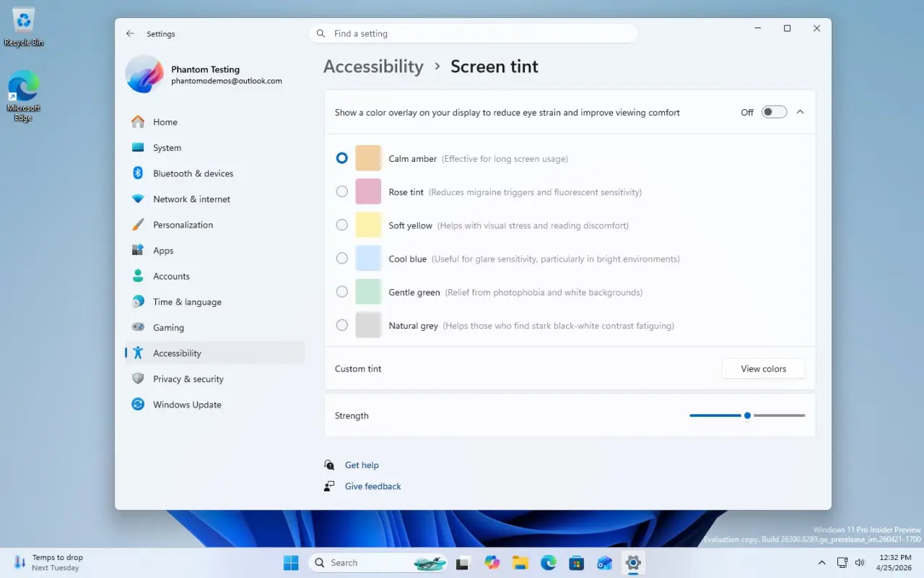Enable the color overlay toggle switch
Viewport: 924px width, 578px height.
pos(773,112)
